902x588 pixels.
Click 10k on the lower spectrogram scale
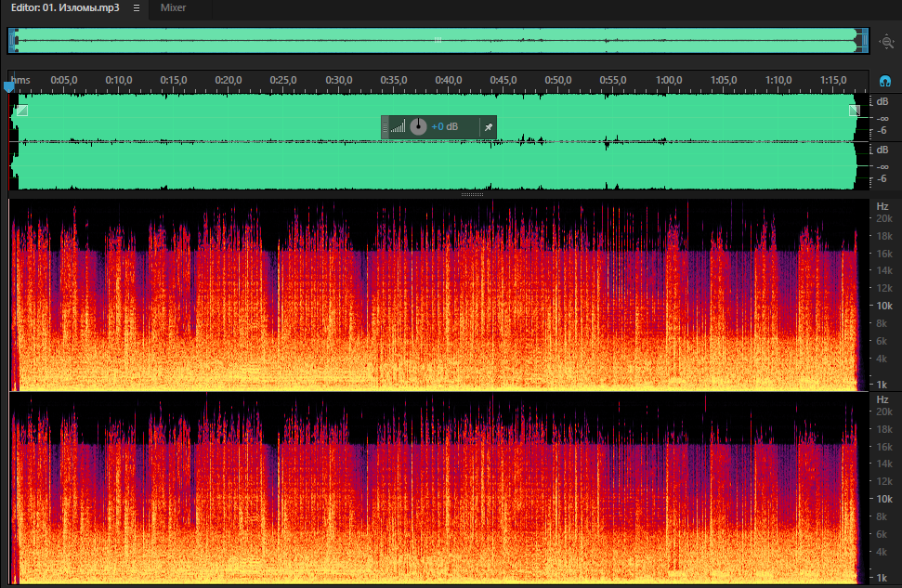coord(884,500)
